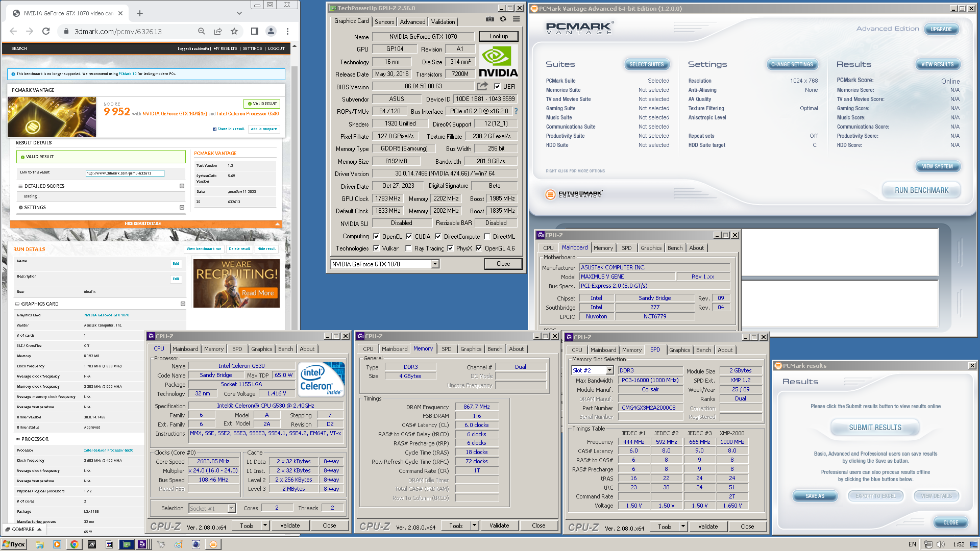Open the About tab in CPU-Z Mainboard window
This screenshot has height=551, width=980.
pyautogui.click(x=696, y=248)
